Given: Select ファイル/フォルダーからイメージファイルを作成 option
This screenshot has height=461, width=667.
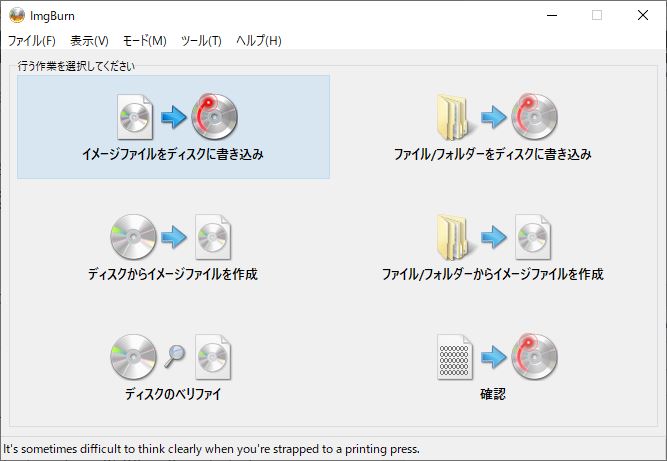Looking at the screenshot, I should (x=493, y=248).
